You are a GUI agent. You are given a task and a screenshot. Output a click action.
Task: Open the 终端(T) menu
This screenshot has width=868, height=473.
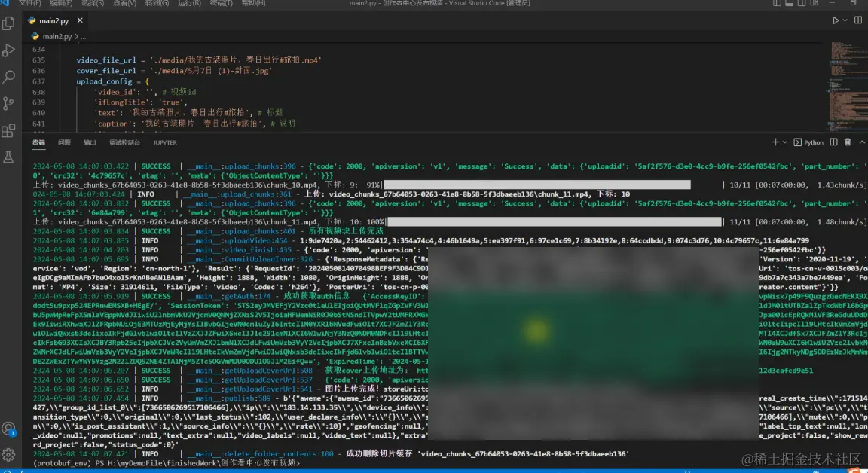(x=221, y=3)
